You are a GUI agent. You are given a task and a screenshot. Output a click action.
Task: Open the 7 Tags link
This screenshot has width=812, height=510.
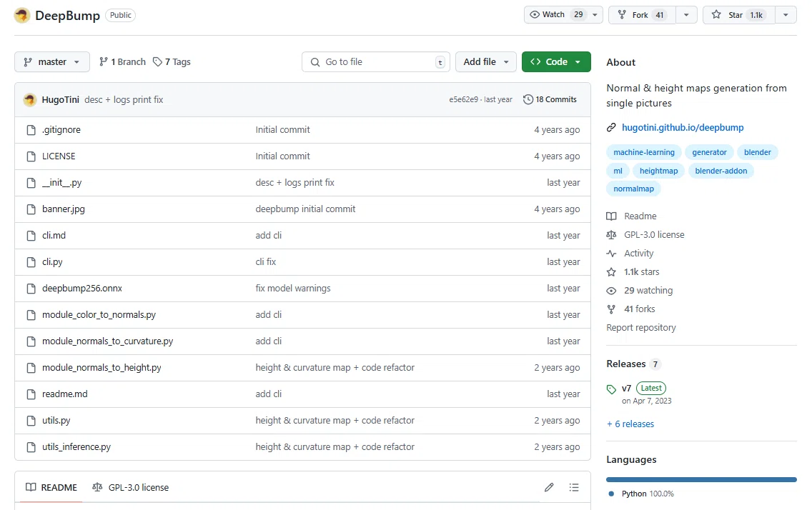coord(172,61)
